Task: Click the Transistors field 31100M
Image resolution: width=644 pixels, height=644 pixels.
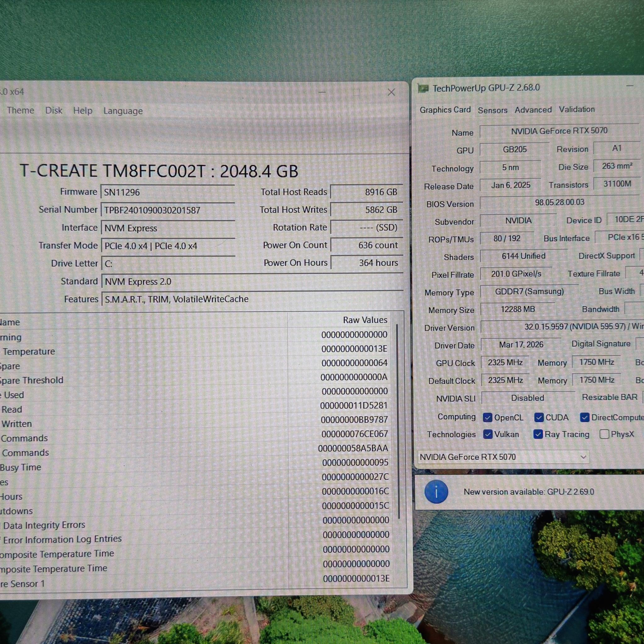Action: [x=617, y=184]
